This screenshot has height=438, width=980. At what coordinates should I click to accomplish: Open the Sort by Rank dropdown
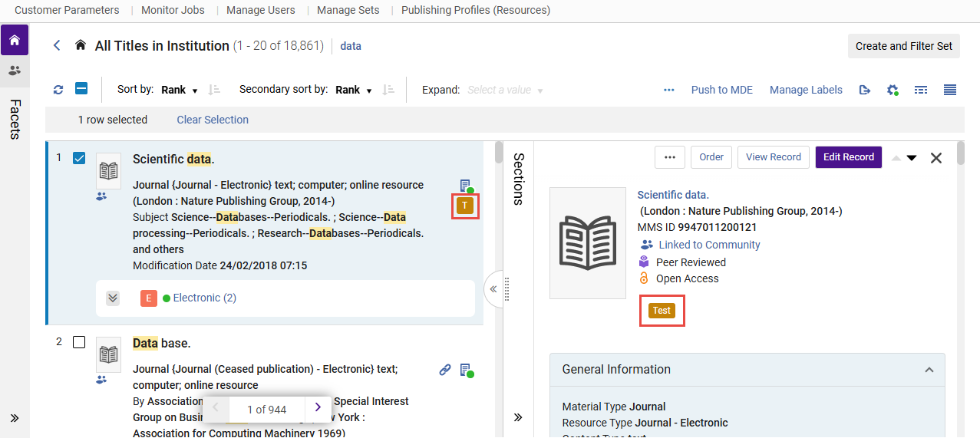tap(180, 90)
